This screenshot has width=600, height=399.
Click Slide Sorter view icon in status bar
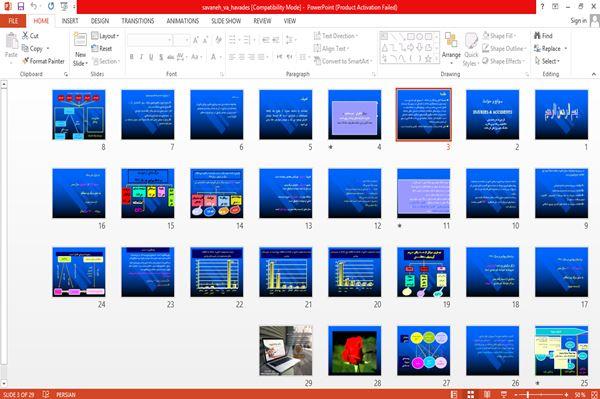click(x=470, y=394)
